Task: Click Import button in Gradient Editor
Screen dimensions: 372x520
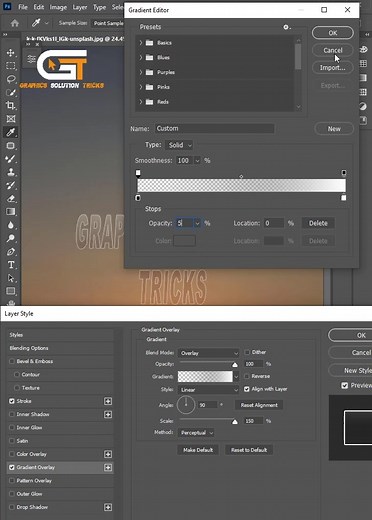Action: point(333,68)
